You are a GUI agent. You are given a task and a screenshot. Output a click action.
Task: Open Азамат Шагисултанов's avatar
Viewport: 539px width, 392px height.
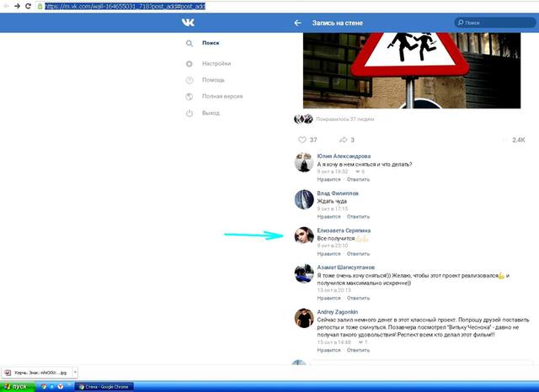click(304, 273)
